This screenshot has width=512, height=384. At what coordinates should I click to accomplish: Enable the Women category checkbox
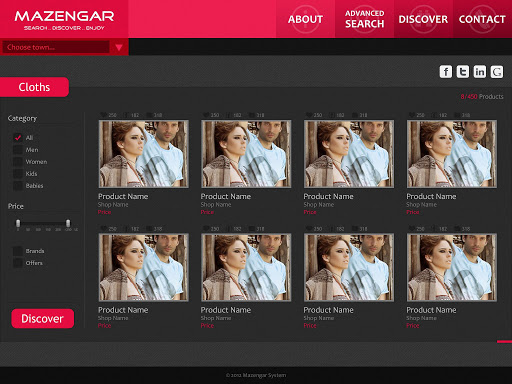tap(18, 162)
